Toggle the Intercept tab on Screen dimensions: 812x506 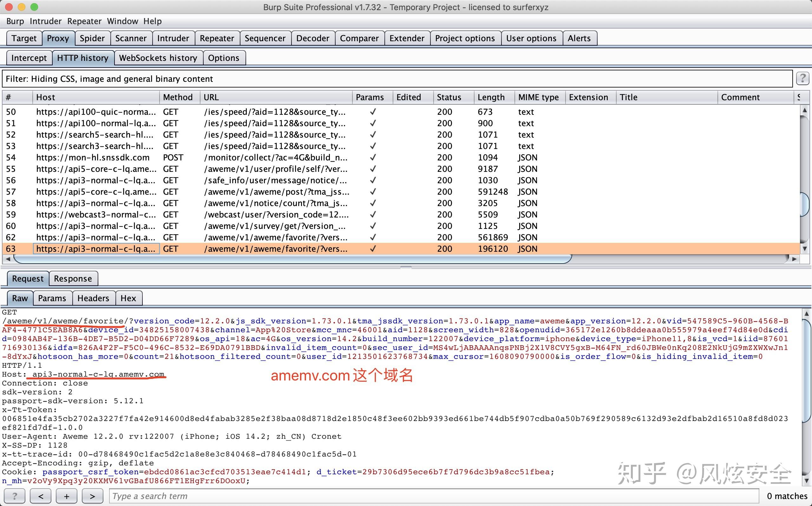[x=27, y=57]
